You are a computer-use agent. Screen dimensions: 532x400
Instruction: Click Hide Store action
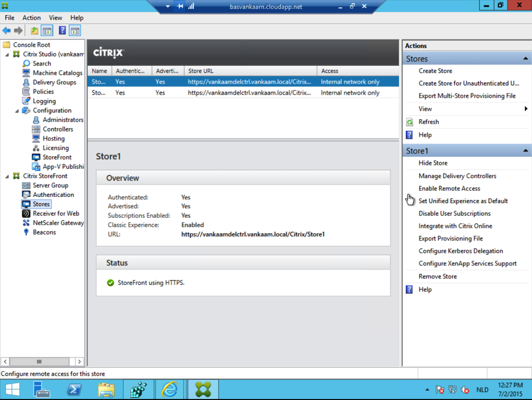tap(433, 163)
